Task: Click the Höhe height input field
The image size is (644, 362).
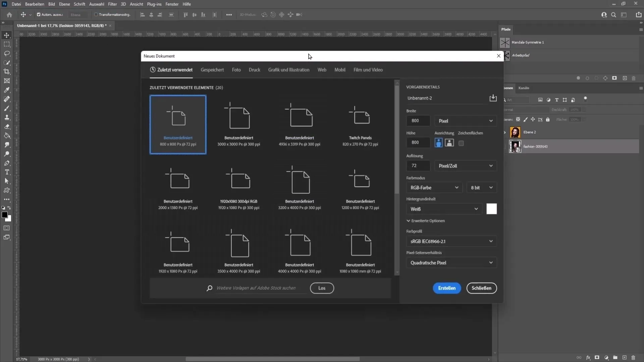Action: [x=418, y=142]
